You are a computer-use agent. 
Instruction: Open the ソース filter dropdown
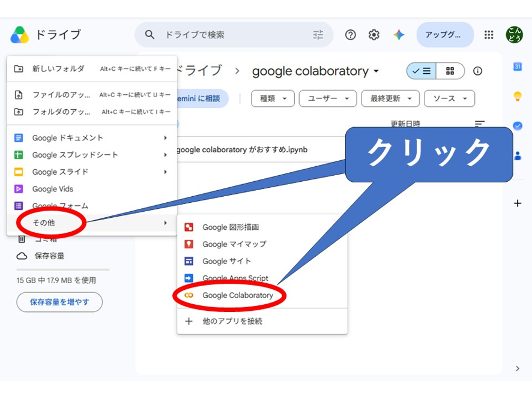pos(450,98)
